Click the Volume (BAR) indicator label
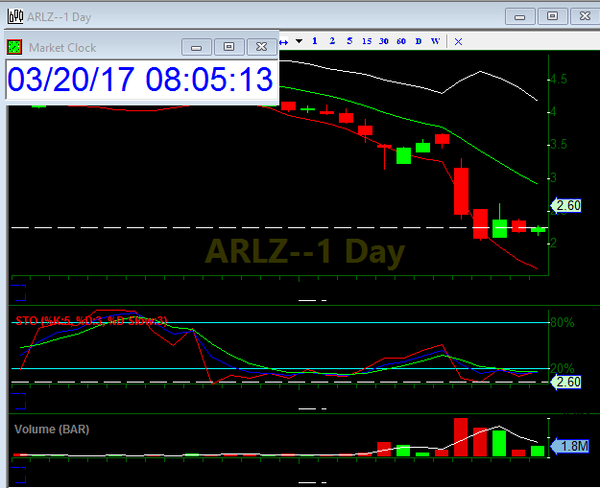The image size is (600, 488). tap(52, 429)
